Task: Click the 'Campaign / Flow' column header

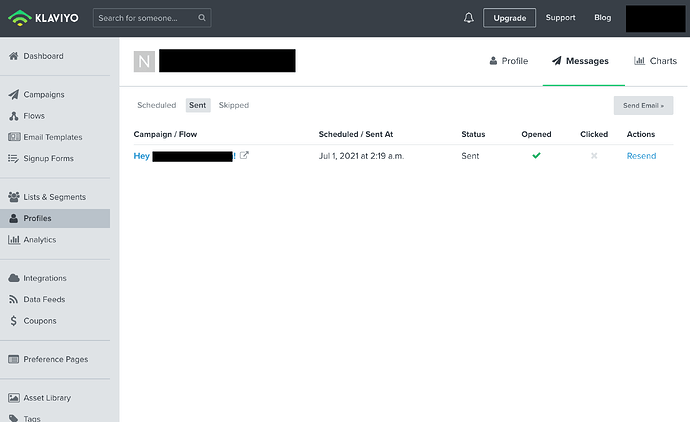Action: [x=165, y=134]
